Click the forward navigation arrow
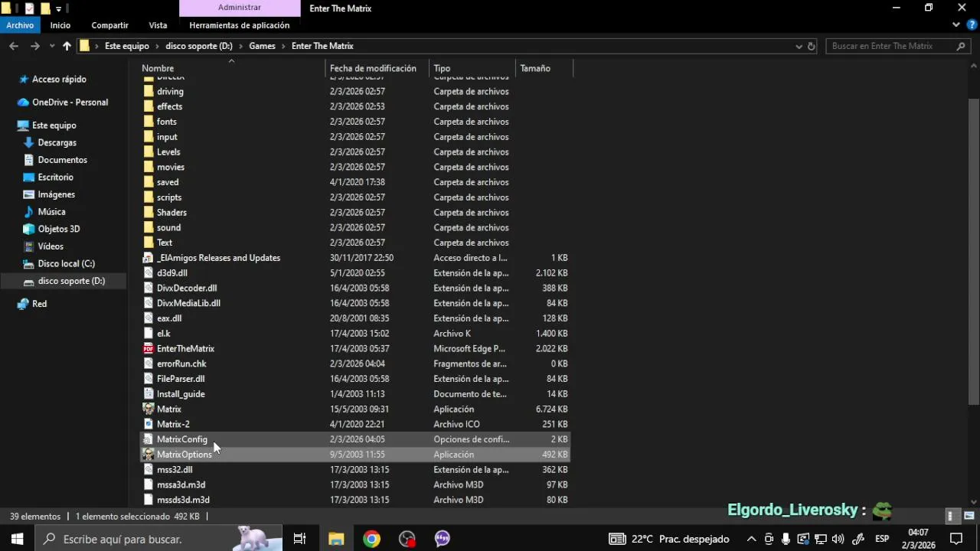Image resolution: width=980 pixels, height=551 pixels. click(34, 46)
